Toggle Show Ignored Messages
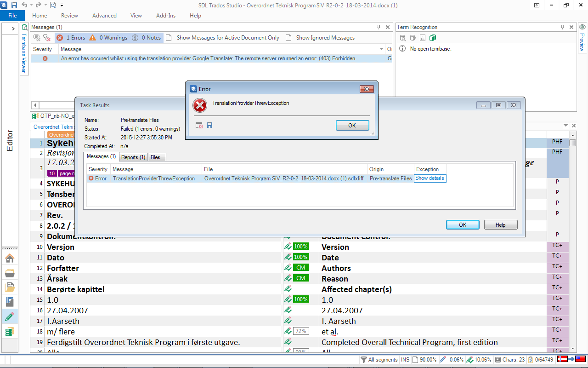The height and width of the screenshot is (368, 588). [x=320, y=38]
